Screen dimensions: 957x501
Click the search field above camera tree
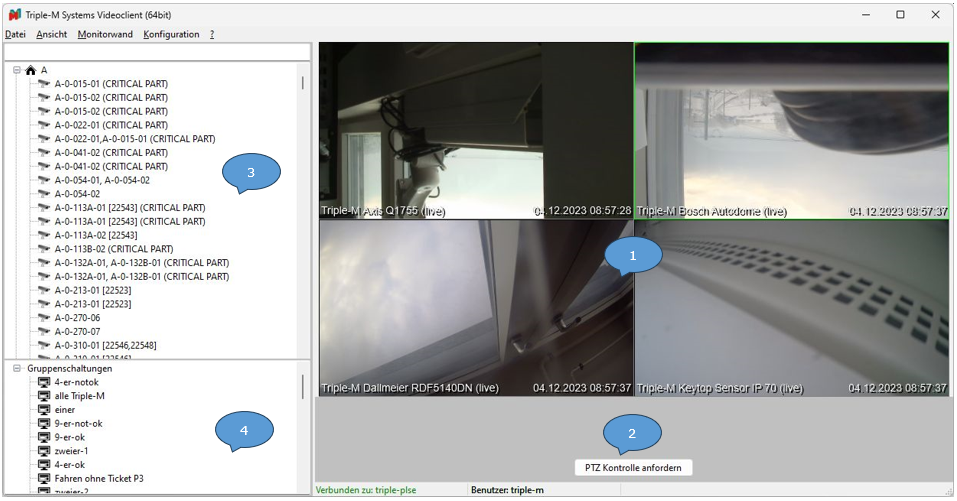157,52
